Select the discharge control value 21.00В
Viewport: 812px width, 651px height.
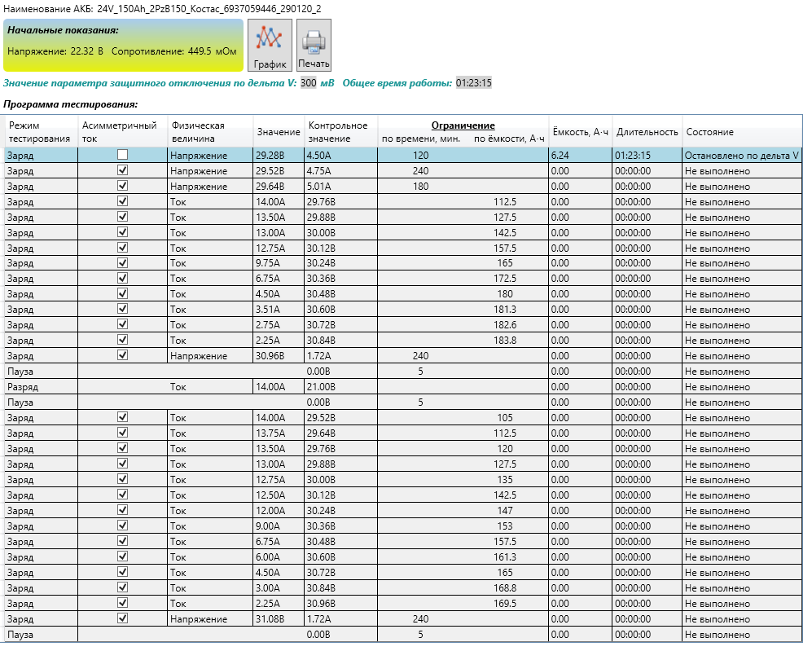(x=341, y=387)
